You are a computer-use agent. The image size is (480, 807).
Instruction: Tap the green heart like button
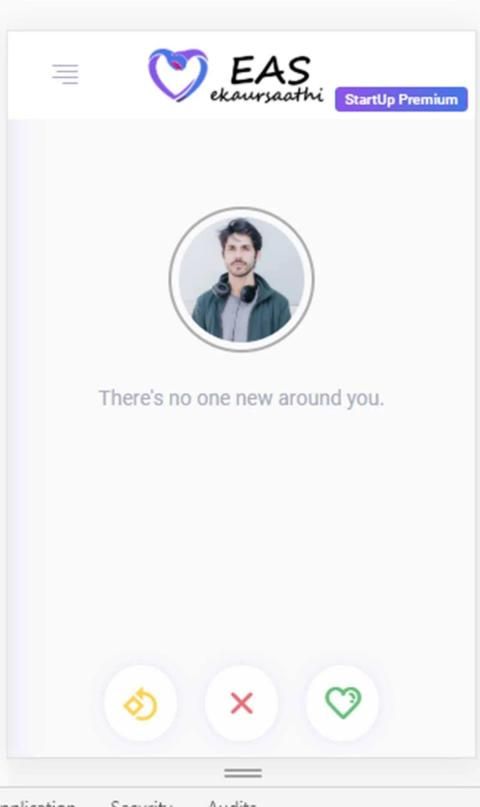343,703
